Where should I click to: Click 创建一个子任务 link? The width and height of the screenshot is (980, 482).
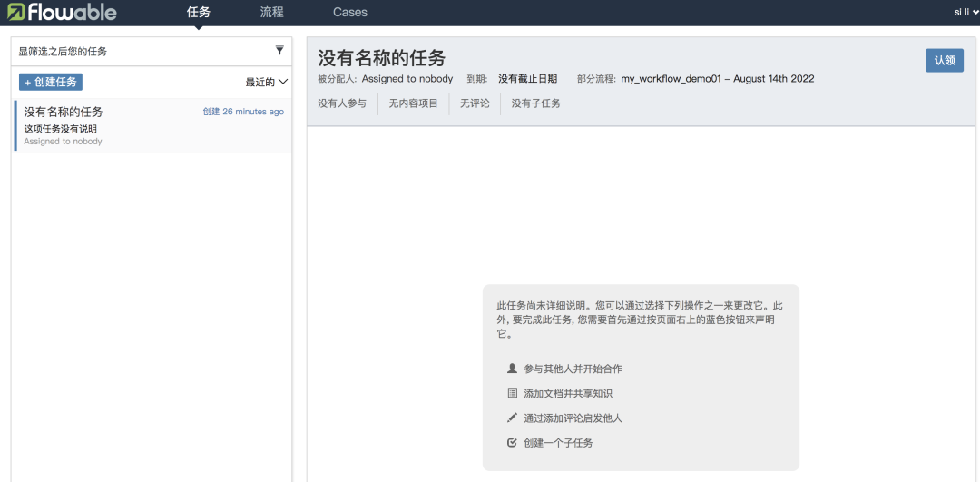(558, 443)
